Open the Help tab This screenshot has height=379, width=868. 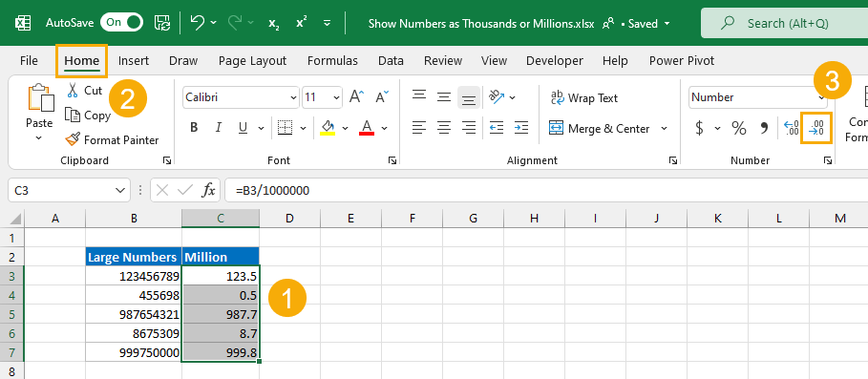pos(615,61)
